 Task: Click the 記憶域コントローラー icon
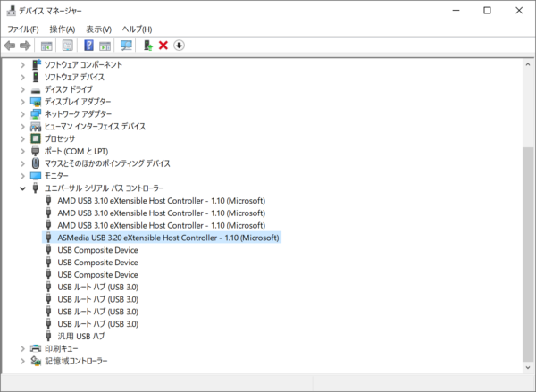(x=36, y=361)
